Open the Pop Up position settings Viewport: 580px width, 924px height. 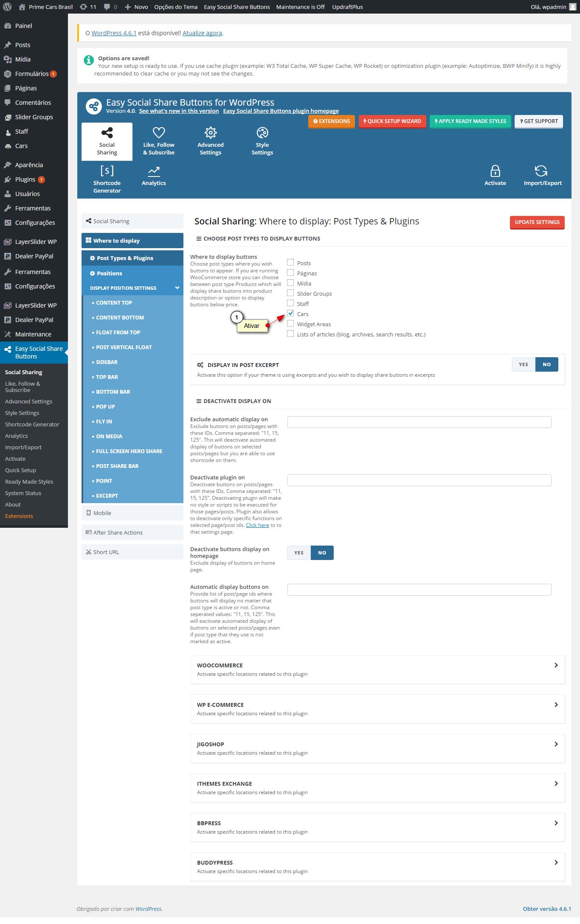tap(133, 407)
